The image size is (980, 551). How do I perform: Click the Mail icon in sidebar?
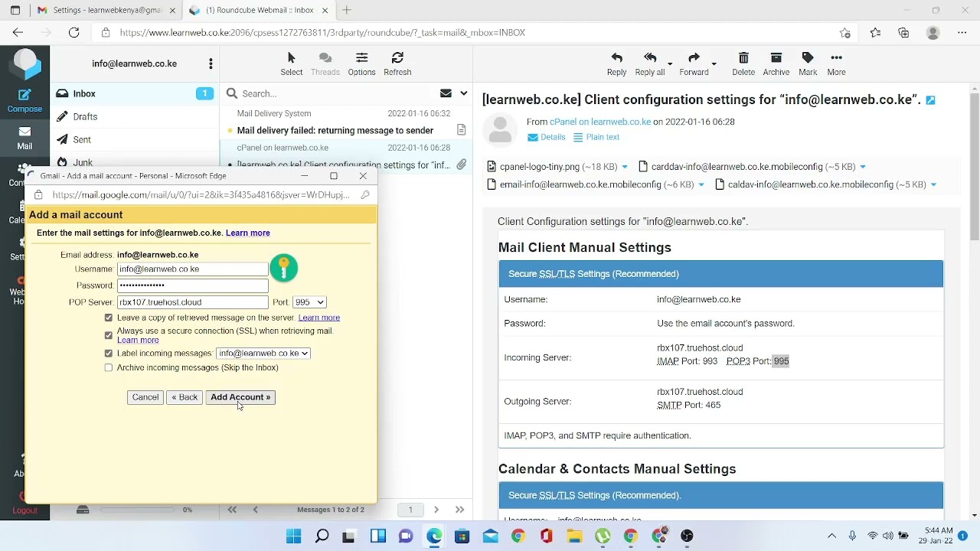click(x=24, y=138)
